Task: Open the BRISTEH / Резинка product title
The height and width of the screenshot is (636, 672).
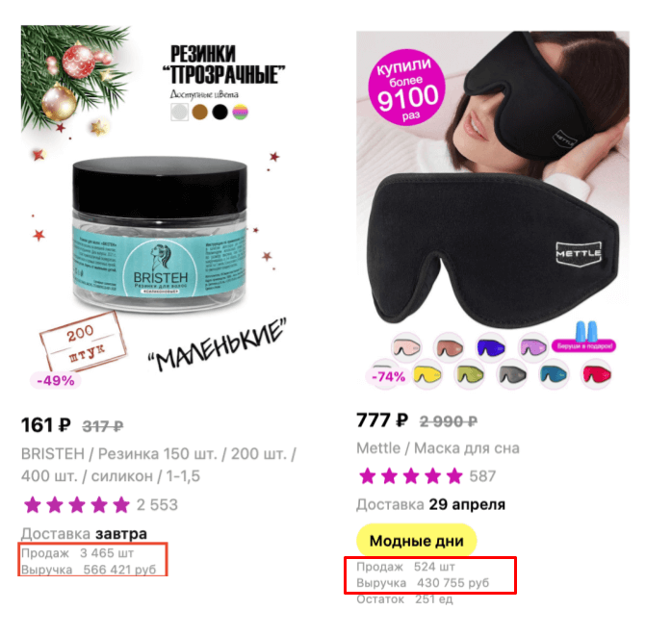Action: pyautogui.click(x=159, y=465)
